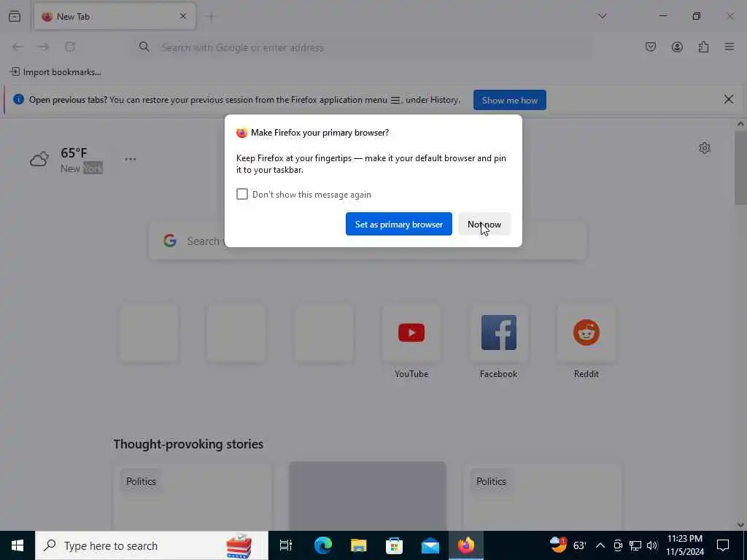Open File Explorer from taskbar

358,545
